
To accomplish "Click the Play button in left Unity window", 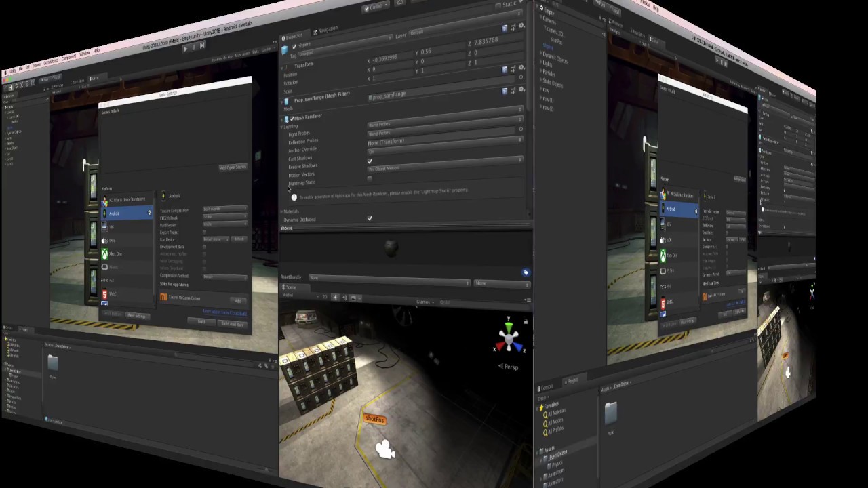I will [184, 49].
